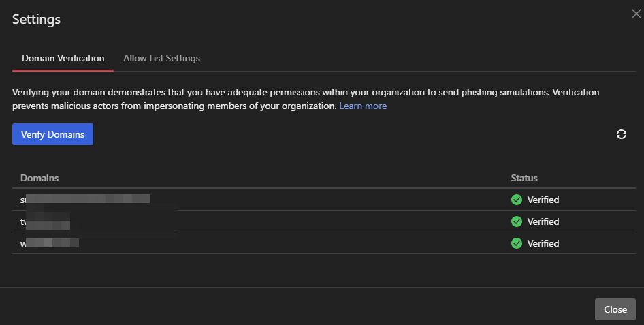Screen dimensions: 644x325
Task: Open the Allow List Settings tab
Action: click(x=161, y=59)
